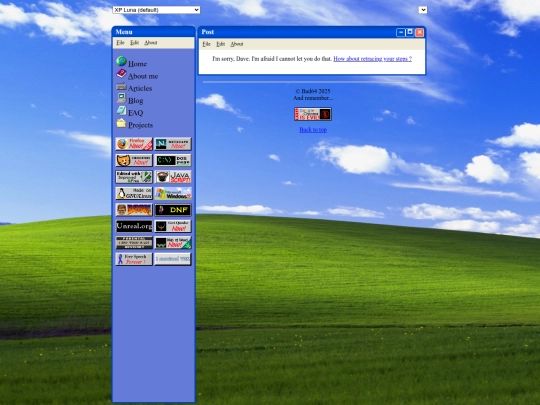Click the Back to top link
540x405 pixels.
click(313, 130)
